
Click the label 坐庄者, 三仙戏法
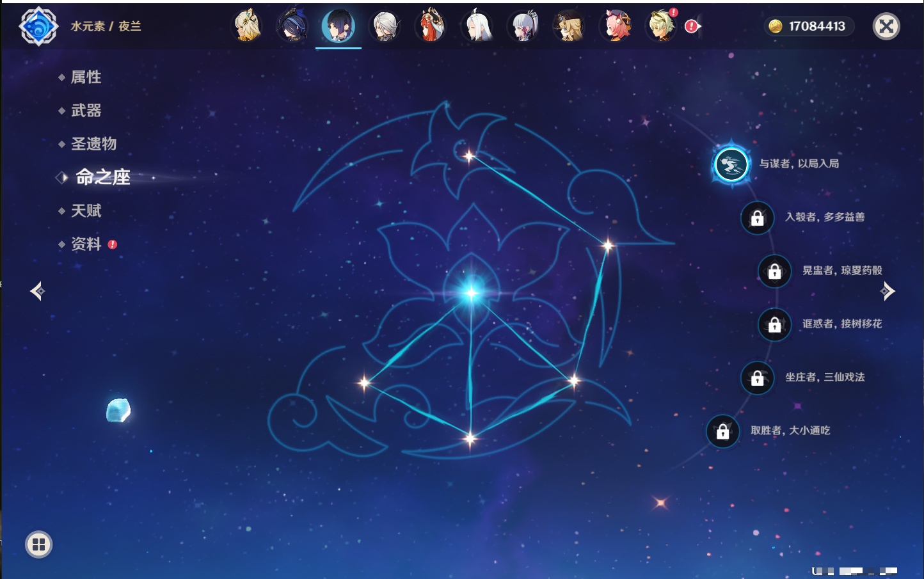[825, 377]
